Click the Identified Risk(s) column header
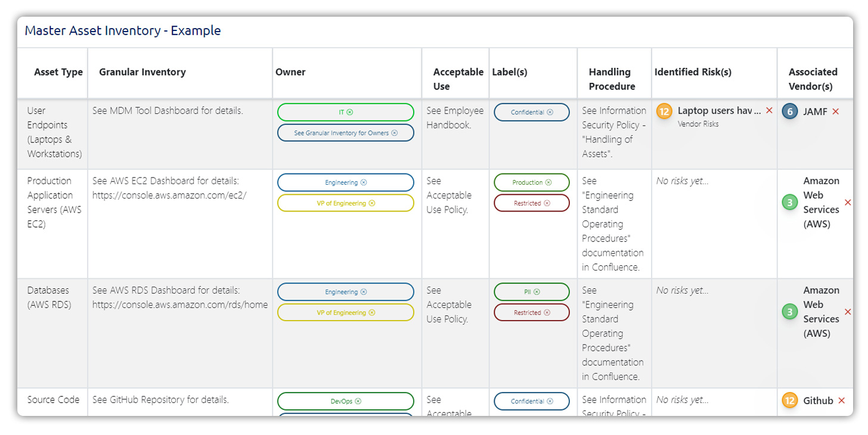The width and height of the screenshot is (868, 435). coord(693,72)
